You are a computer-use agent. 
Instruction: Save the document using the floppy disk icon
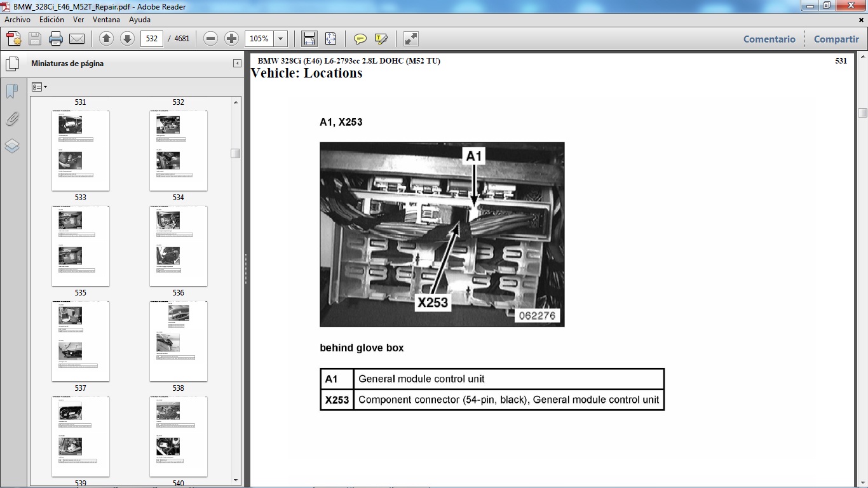pyautogui.click(x=35, y=39)
